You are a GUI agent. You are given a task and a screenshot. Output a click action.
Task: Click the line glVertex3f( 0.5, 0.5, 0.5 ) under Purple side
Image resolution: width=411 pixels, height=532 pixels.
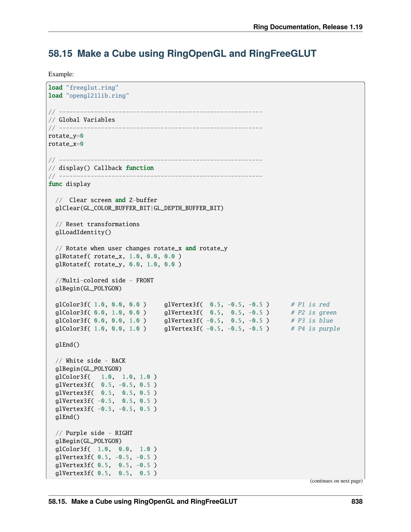106,473
